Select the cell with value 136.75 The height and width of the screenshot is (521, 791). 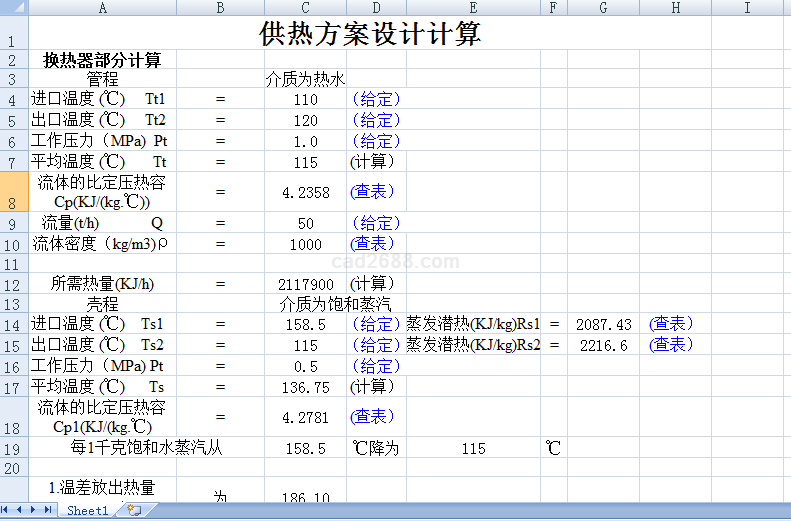305,387
